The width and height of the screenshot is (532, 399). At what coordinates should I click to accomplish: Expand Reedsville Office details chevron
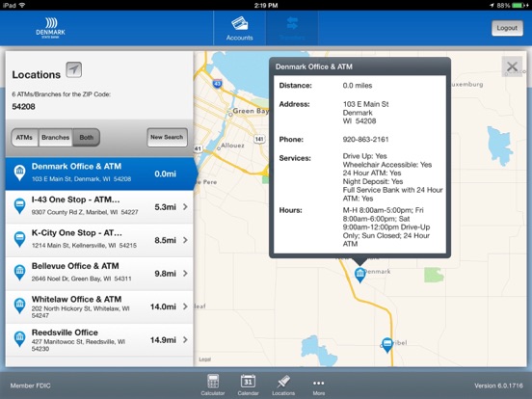185,339
